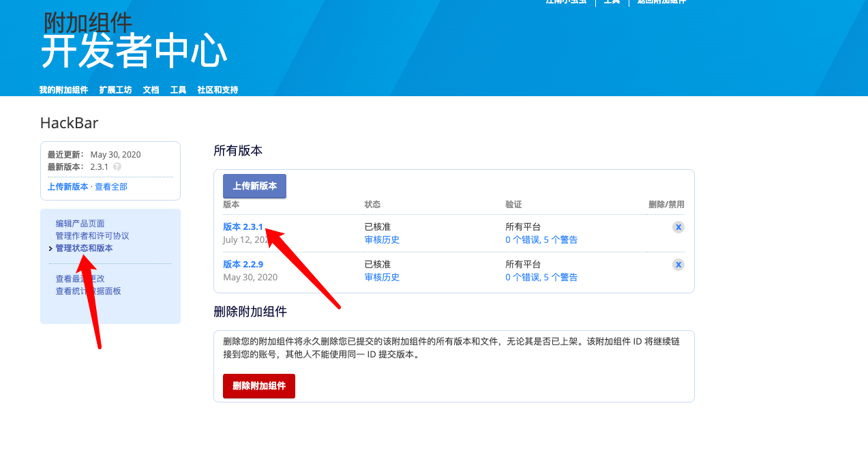Viewport: 868px width, 470px height.
Task: Click the HackBar page title
Action: click(70, 123)
